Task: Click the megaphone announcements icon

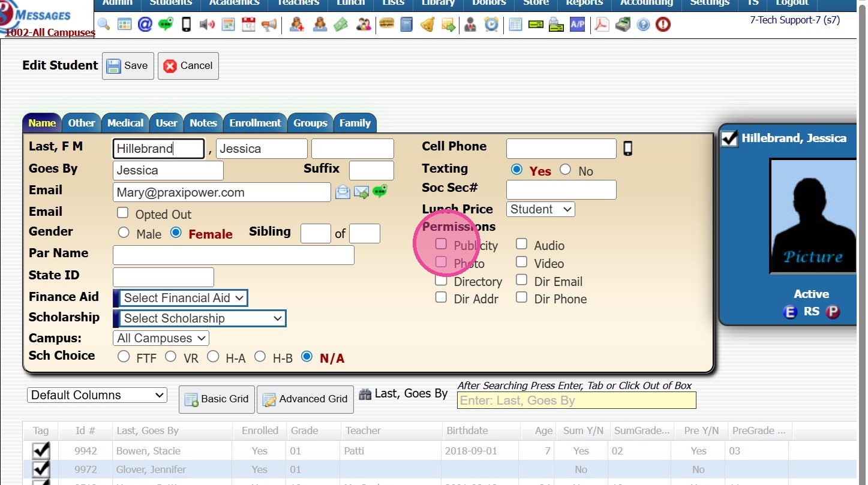Action: point(269,24)
